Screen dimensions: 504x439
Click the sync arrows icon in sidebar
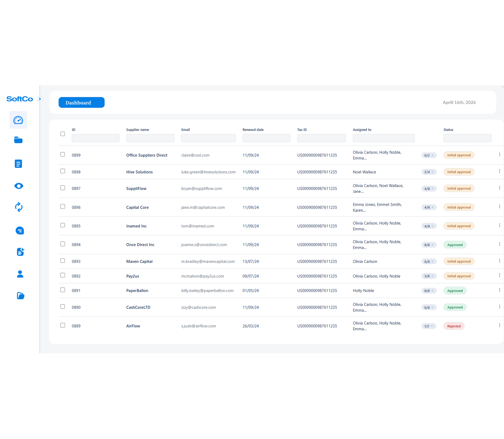click(x=19, y=207)
